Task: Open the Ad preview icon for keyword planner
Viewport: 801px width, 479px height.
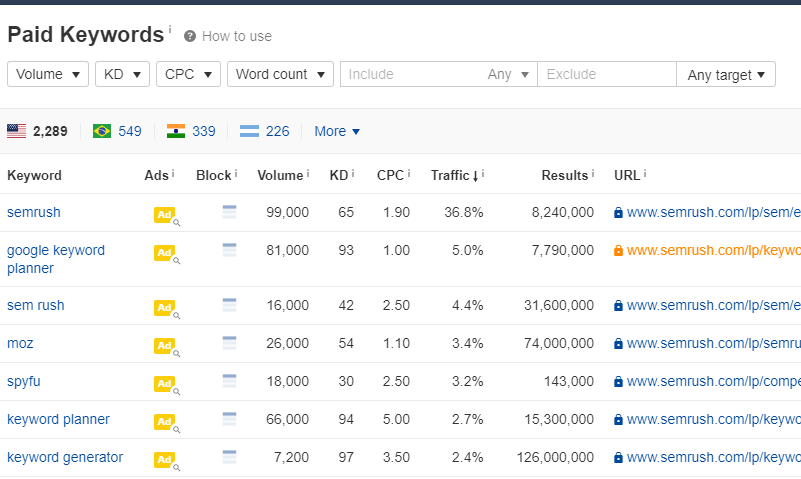Action: [x=167, y=422]
